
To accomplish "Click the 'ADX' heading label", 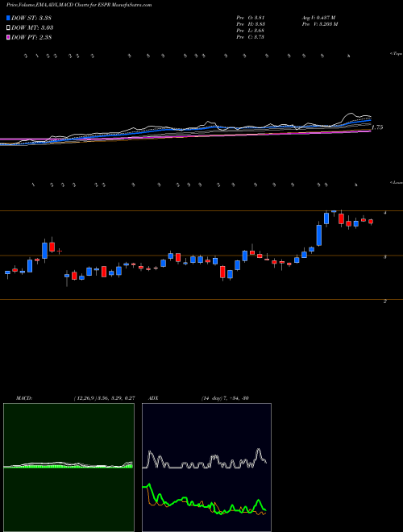I will click(x=154, y=398).
